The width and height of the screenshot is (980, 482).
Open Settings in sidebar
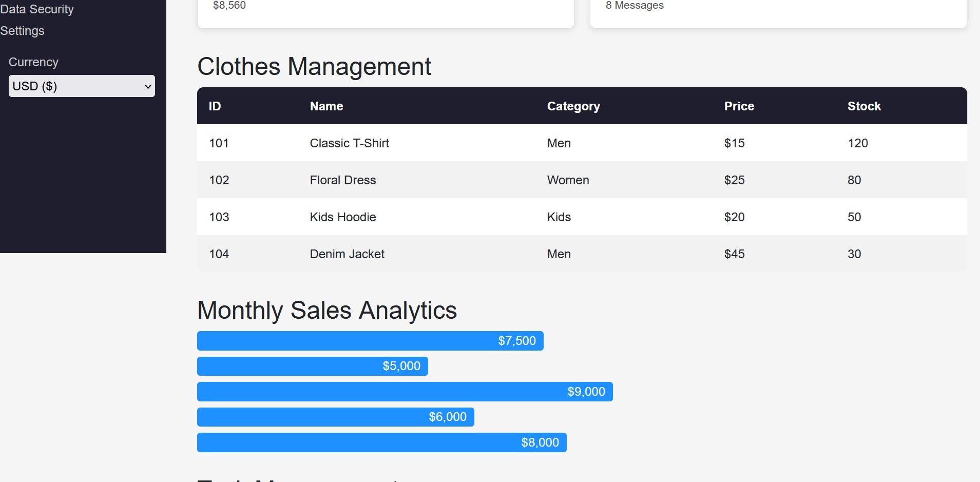(x=22, y=31)
